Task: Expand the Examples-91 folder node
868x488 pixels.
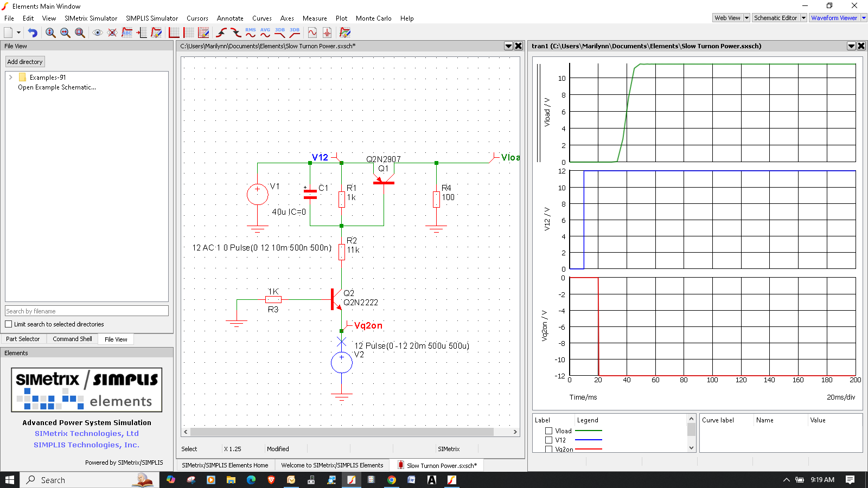Action: point(10,78)
